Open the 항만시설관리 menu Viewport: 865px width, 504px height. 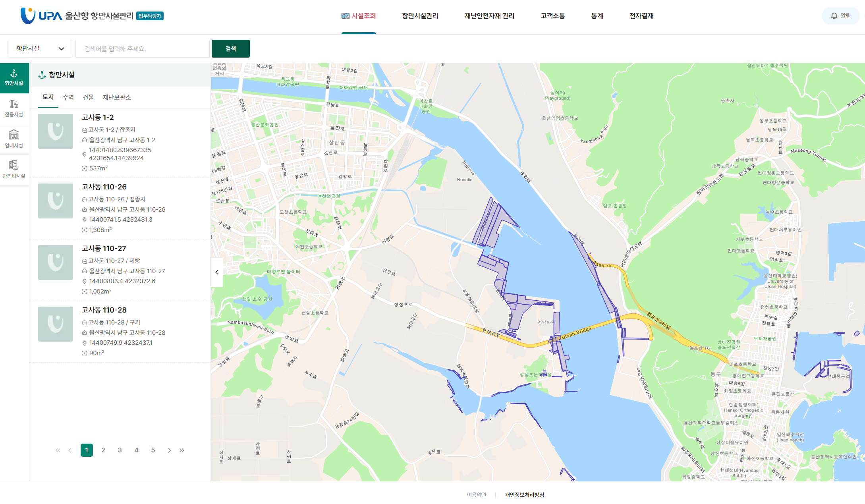[x=420, y=16]
